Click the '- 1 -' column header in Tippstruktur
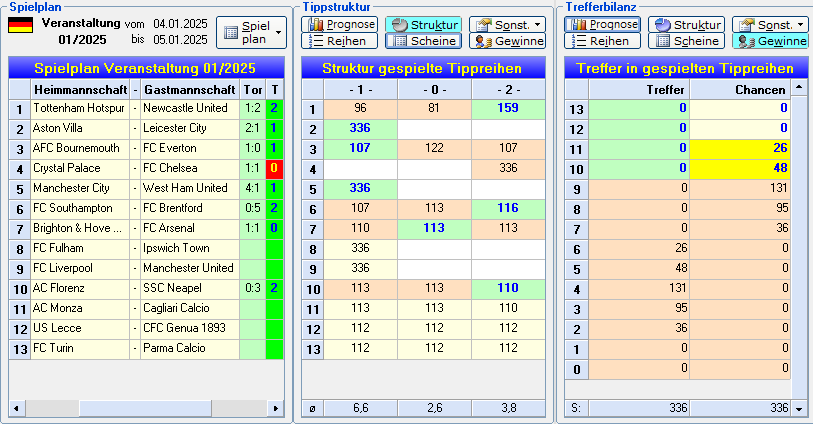The height and width of the screenshot is (424, 813). [361, 90]
